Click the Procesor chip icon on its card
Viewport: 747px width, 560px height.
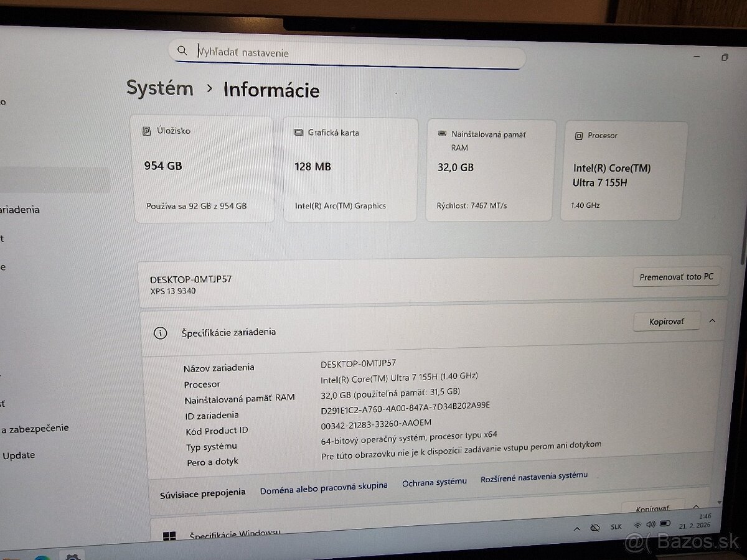coord(579,135)
